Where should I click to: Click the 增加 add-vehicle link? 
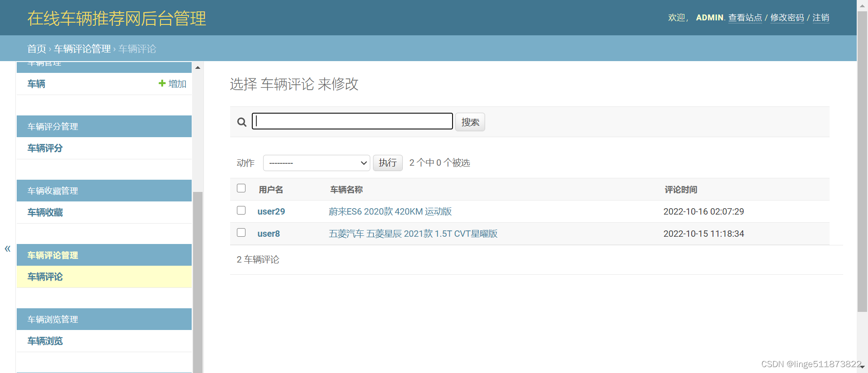click(x=177, y=84)
